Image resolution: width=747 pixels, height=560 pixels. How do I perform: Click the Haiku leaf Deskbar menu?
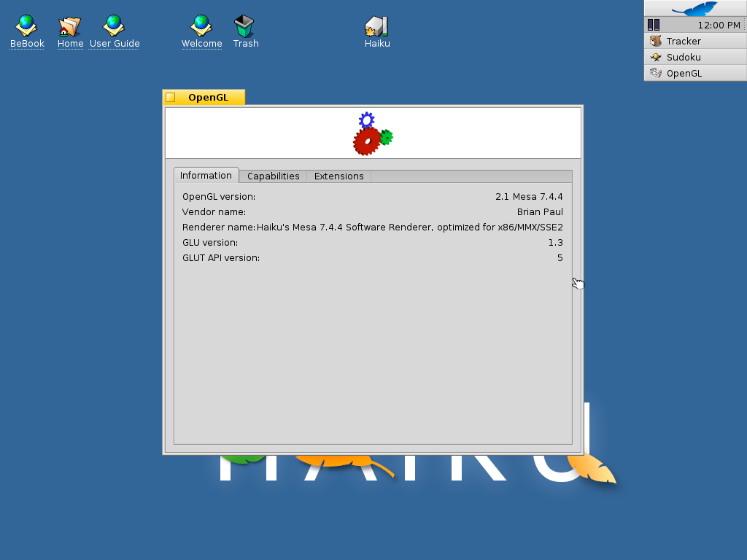coord(695,8)
